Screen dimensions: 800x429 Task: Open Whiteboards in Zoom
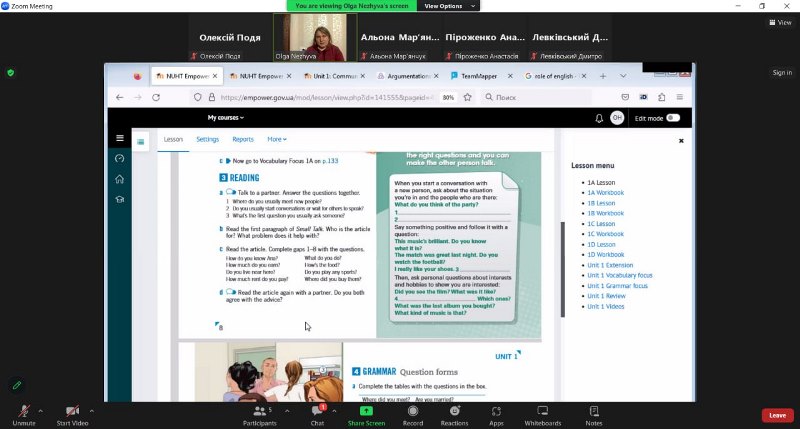tap(543, 415)
